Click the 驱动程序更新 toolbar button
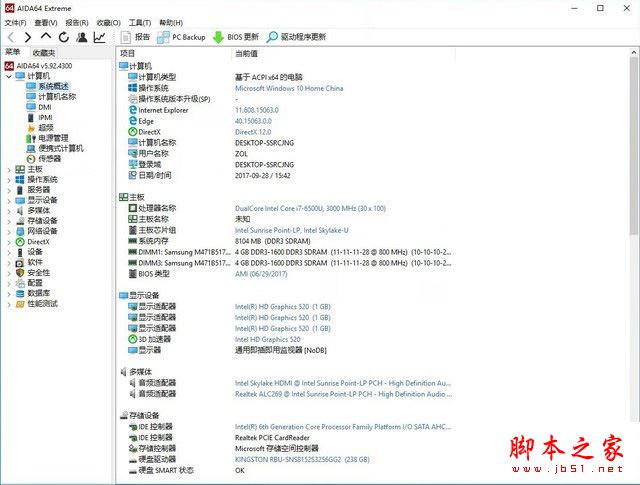 (296, 37)
